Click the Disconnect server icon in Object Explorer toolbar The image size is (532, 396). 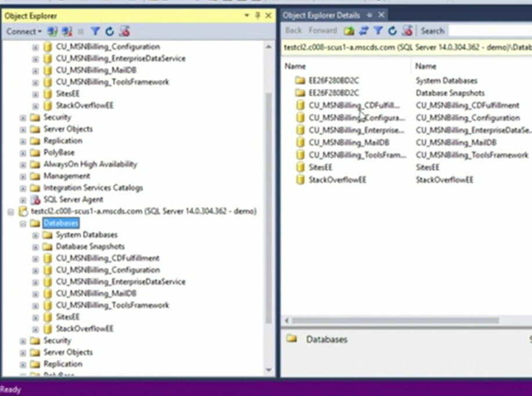click(67, 31)
